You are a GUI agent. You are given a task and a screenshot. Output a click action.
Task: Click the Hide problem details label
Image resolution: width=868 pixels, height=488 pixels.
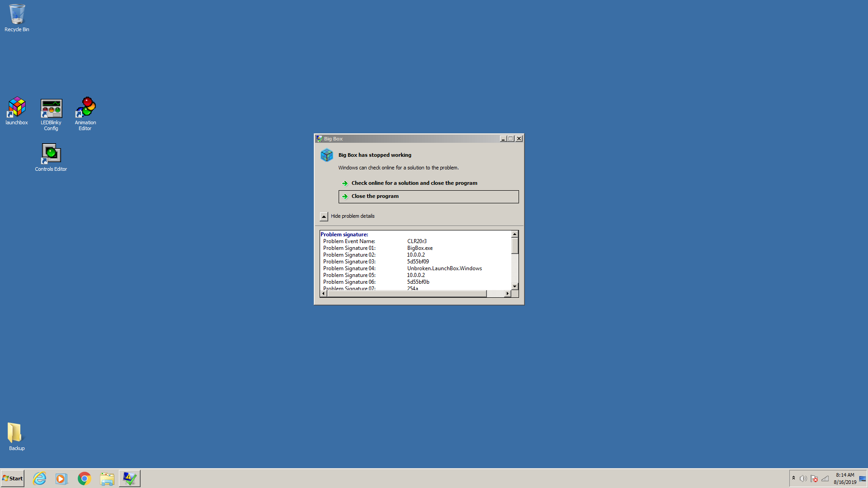[353, 216]
